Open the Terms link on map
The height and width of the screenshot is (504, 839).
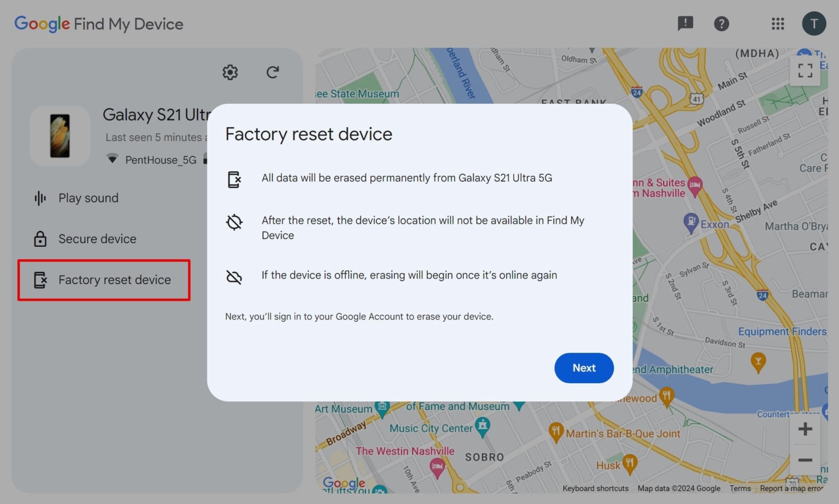pos(740,488)
